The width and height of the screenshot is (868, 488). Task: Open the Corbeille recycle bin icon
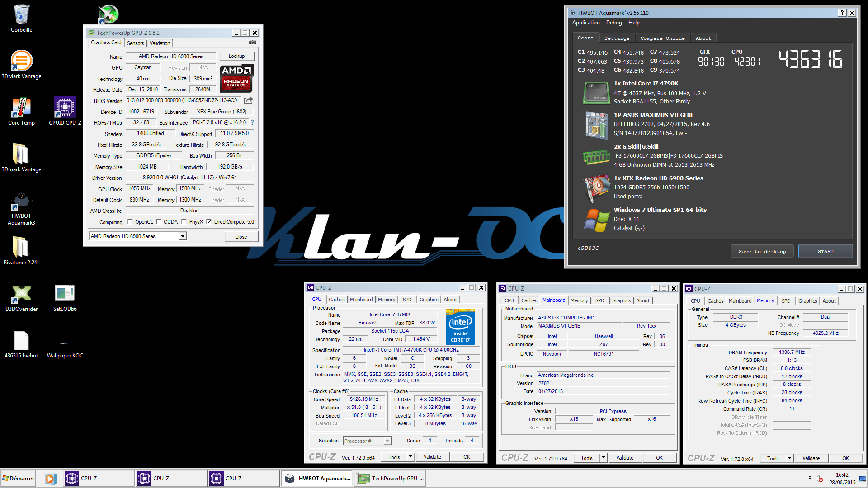point(21,18)
